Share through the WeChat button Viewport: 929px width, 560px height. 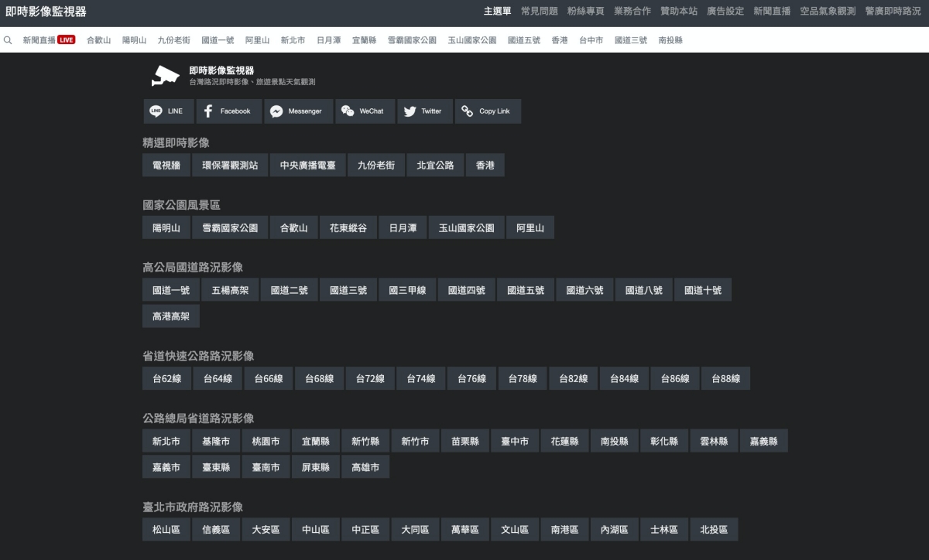364,111
